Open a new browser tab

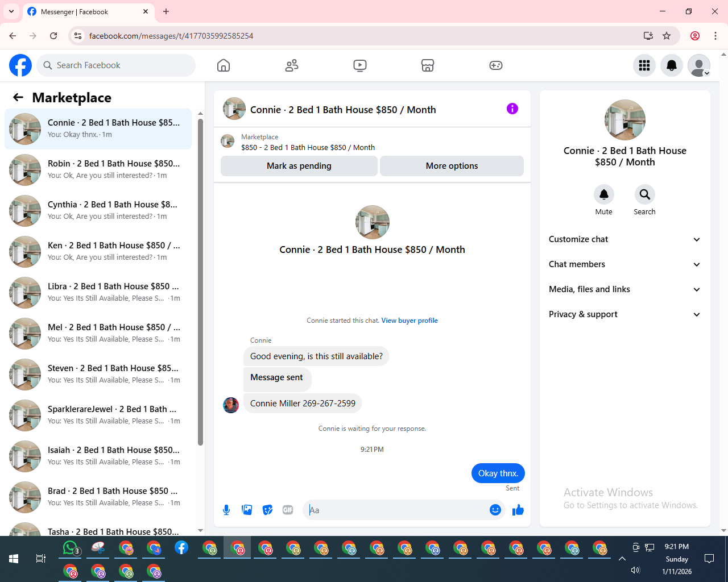[166, 11]
